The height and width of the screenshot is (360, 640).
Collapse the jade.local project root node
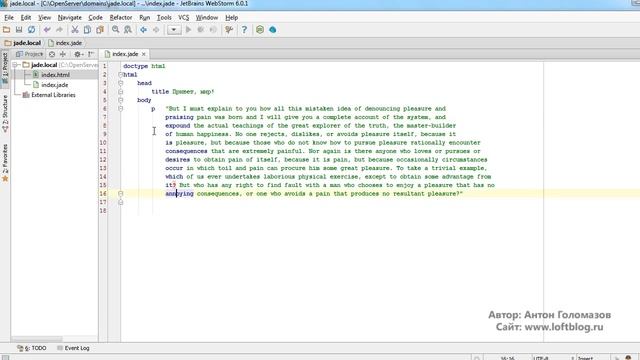[15, 65]
